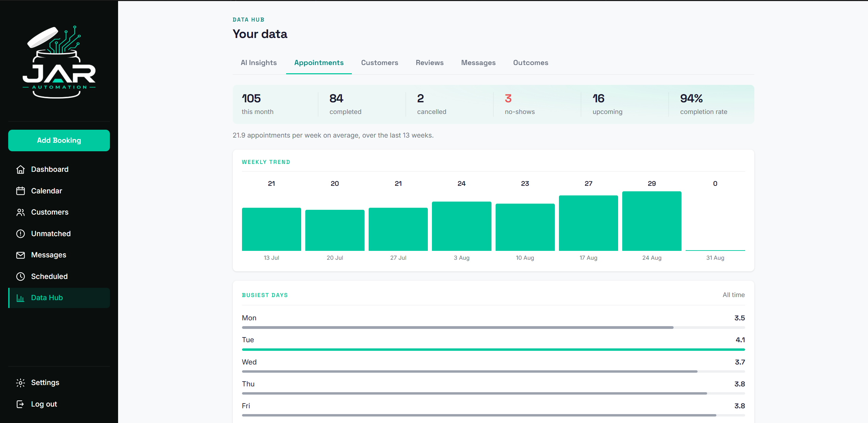Click the 3 Aug weekly trend bar
The height and width of the screenshot is (423, 868).
[461, 226]
